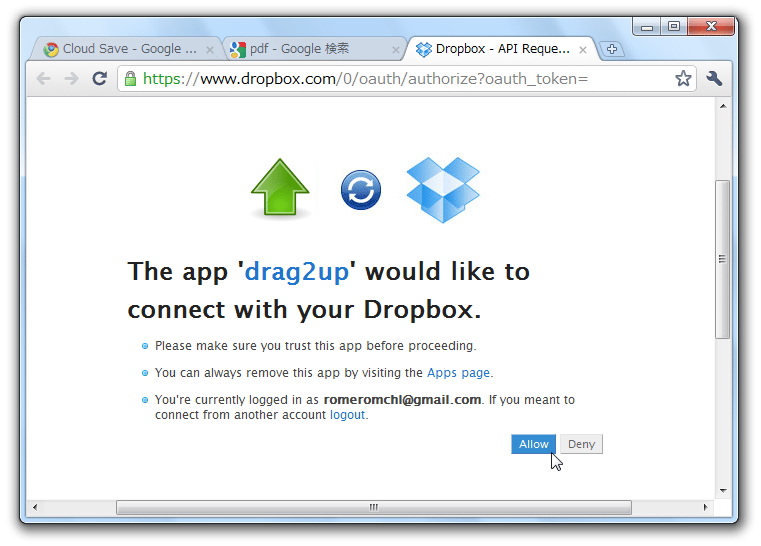Click the vertical scrollbar thumb

(723, 259)
